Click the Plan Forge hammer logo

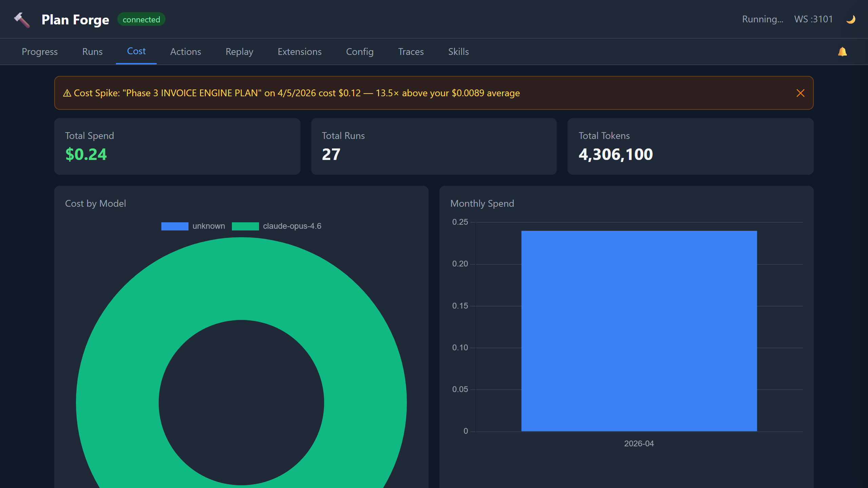tap(21, 19)
